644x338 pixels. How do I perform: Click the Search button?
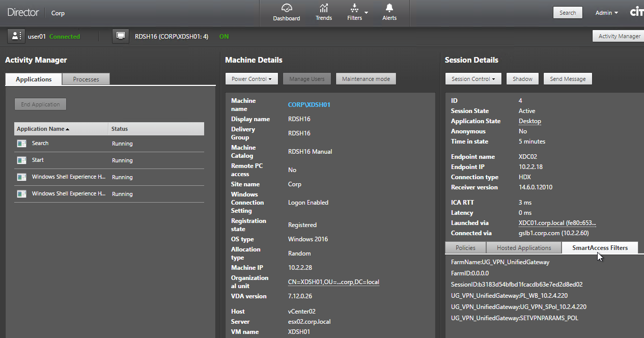pyautogui.click(x=568, y=13)
